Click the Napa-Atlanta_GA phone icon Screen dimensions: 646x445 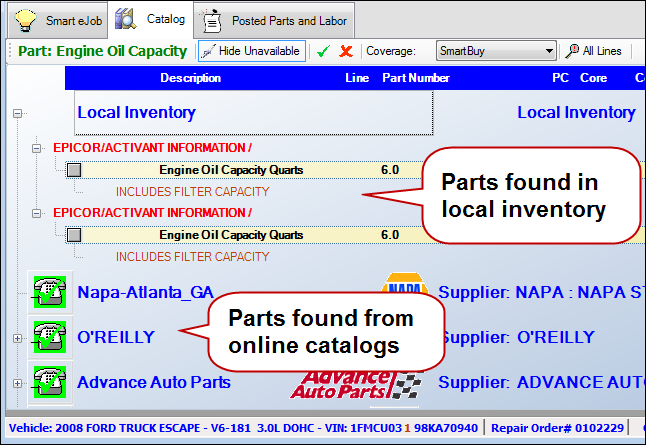46,292
